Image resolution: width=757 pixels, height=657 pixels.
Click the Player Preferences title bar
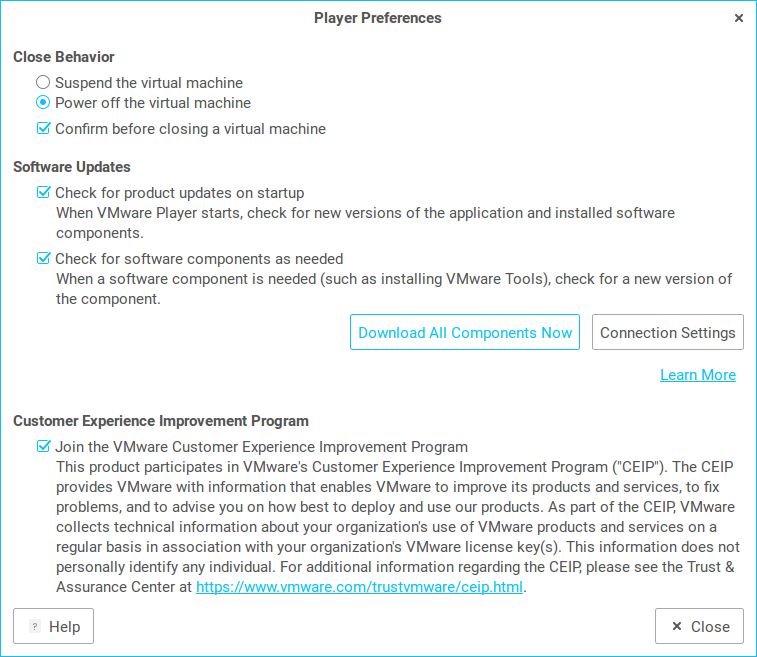tap(377, 18)
